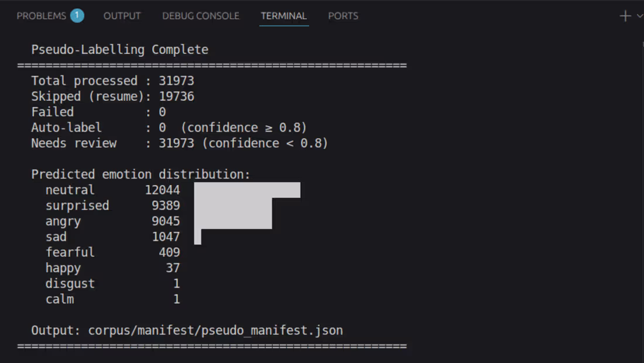Click 'Predicted emotion distribution:' text
The image size is (644, 363).
[x=141, y=174]
